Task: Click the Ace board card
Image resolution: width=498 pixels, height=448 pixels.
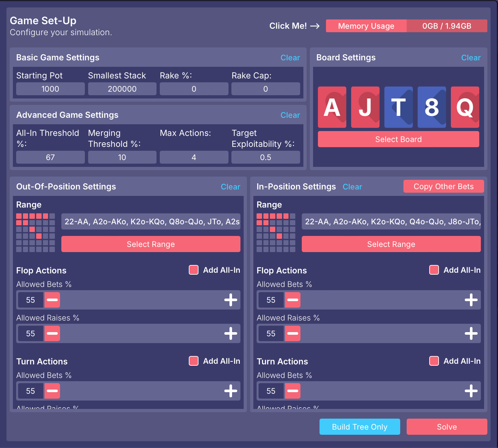Action: pyautogui.click(x=332, y=107)
